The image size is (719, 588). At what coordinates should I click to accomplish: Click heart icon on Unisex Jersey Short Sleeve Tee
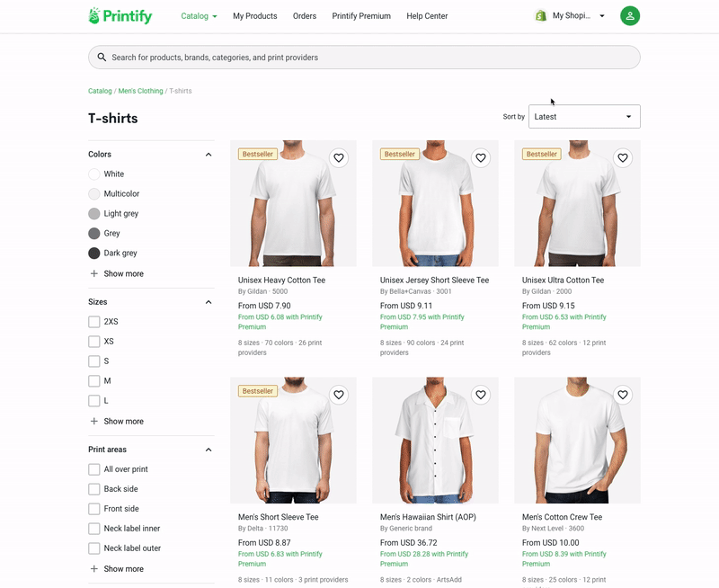click(x=481, y=157)
